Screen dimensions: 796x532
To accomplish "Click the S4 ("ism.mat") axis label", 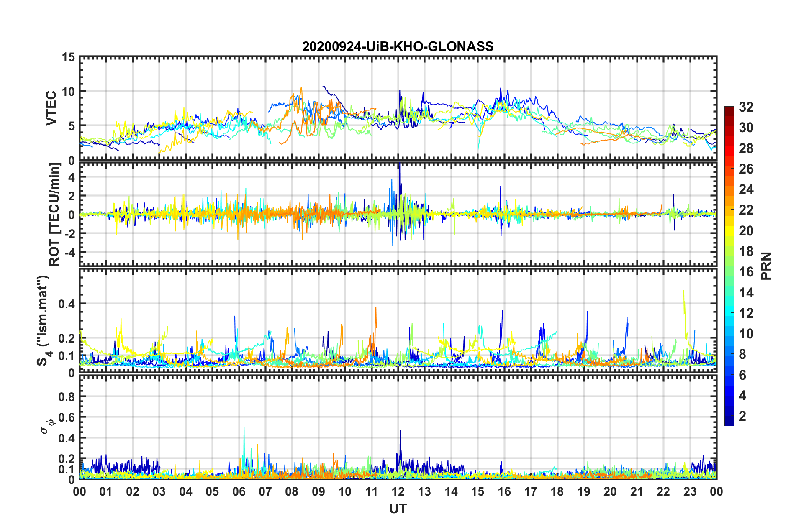I will [x=44, y=320].
